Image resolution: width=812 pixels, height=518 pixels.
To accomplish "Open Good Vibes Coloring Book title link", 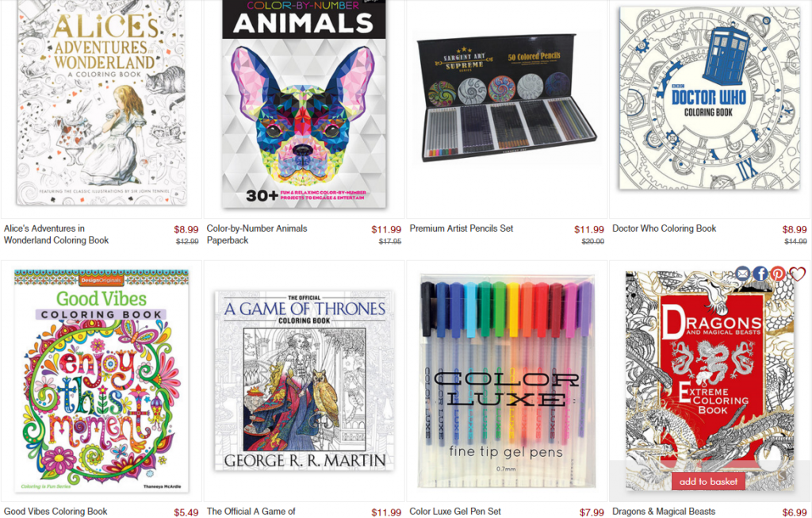I will (56, 512).
